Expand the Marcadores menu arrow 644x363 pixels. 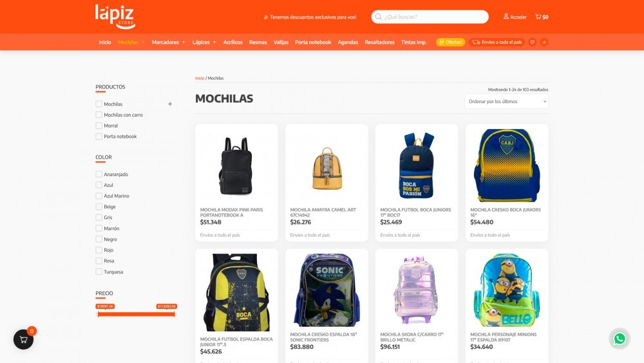pos(184,43)
